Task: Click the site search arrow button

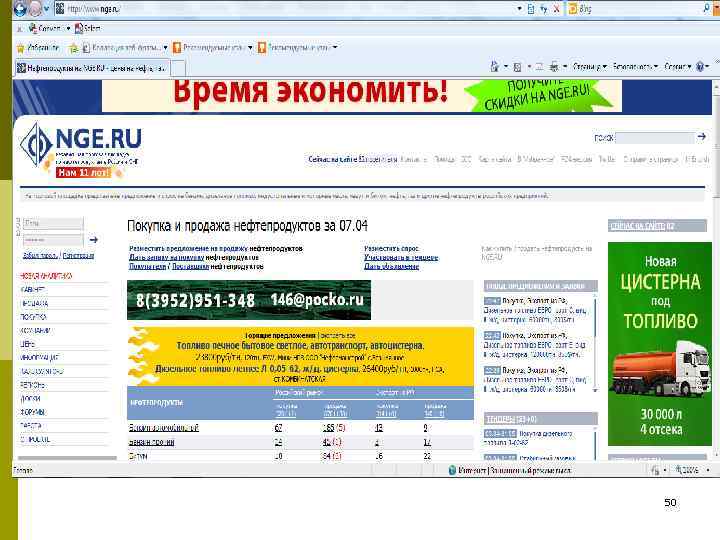Action: (x=701, y=136)
